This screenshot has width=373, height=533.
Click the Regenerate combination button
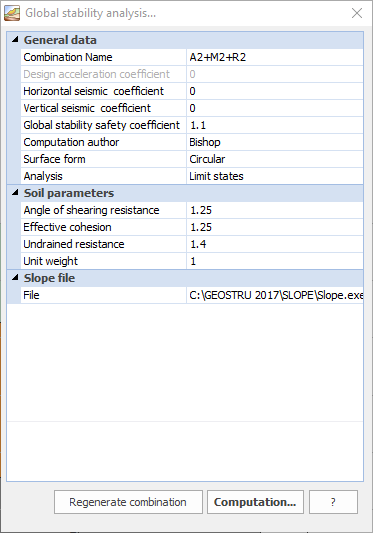point(128,502)
